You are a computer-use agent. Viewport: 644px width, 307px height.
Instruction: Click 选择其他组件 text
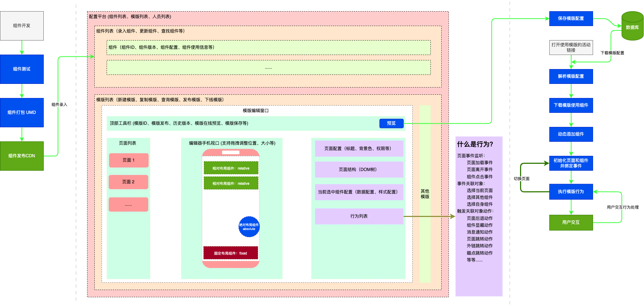[x=480, y=197]
